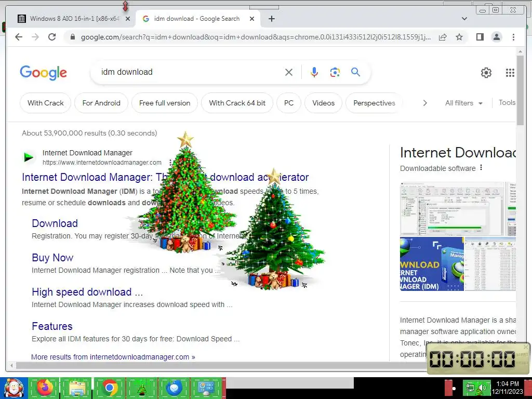The height and width of the screenshot is (399, 532).
Task: Select the PC filter chip
Action: pos(289,103)
